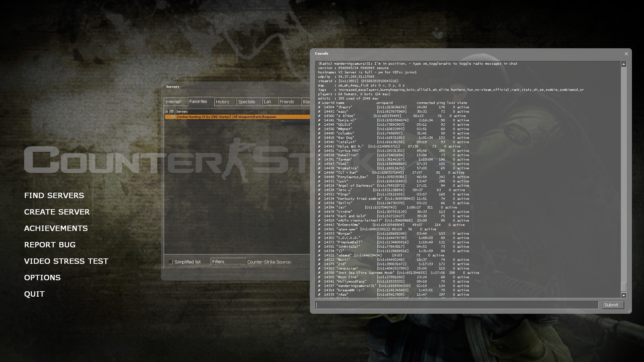Open FIND SERVERS from main menu
The image size is (644, 362).
[x=54, y=195]
